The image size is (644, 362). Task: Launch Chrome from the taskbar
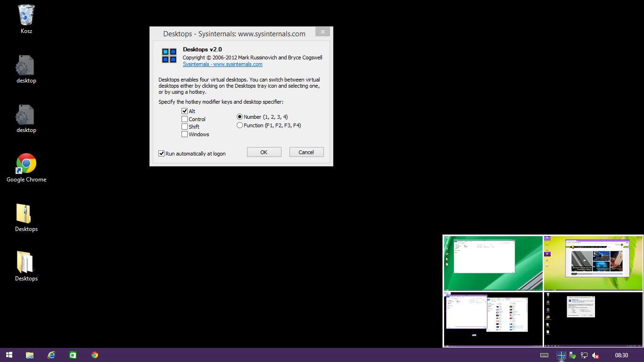(x=95, y=355)
